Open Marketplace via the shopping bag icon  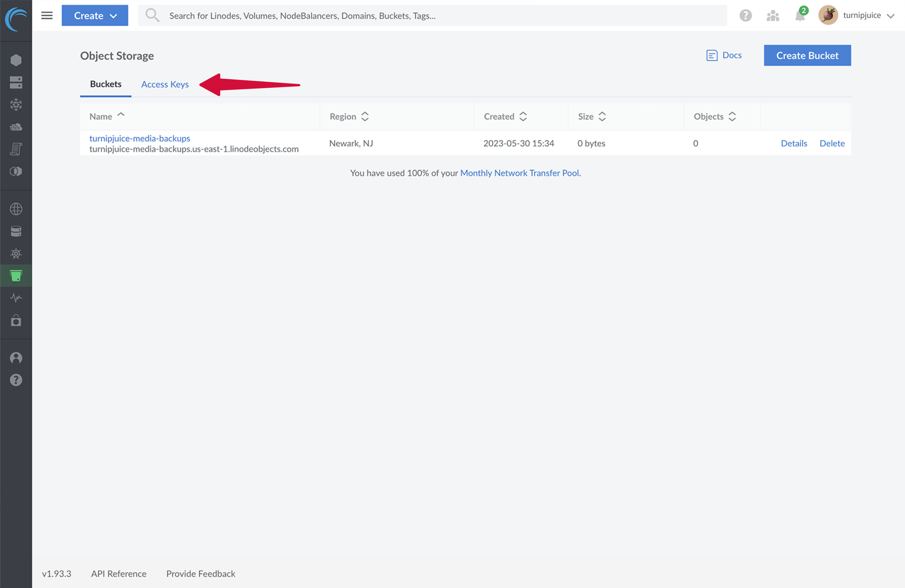pos(16,320)
